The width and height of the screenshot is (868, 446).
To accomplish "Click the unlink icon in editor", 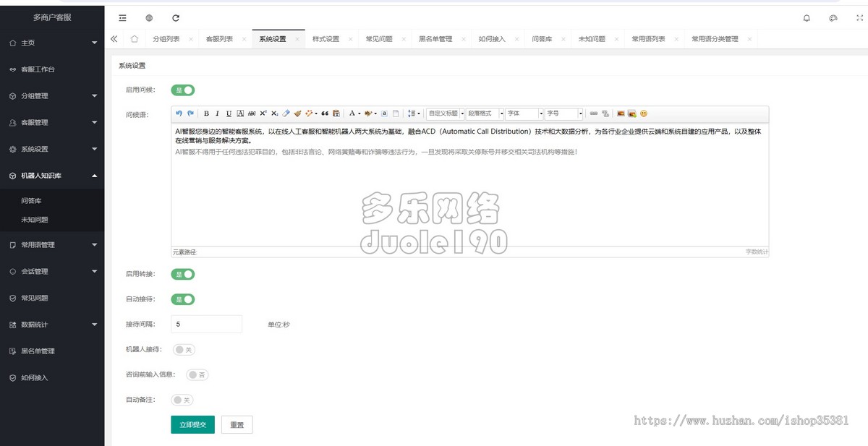I will point(605,113).
